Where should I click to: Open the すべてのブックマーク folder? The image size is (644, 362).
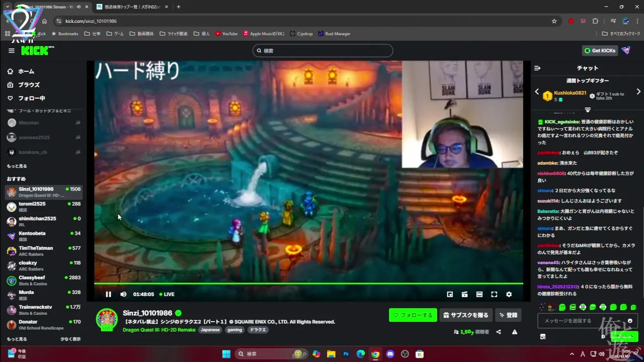point(621,34)
